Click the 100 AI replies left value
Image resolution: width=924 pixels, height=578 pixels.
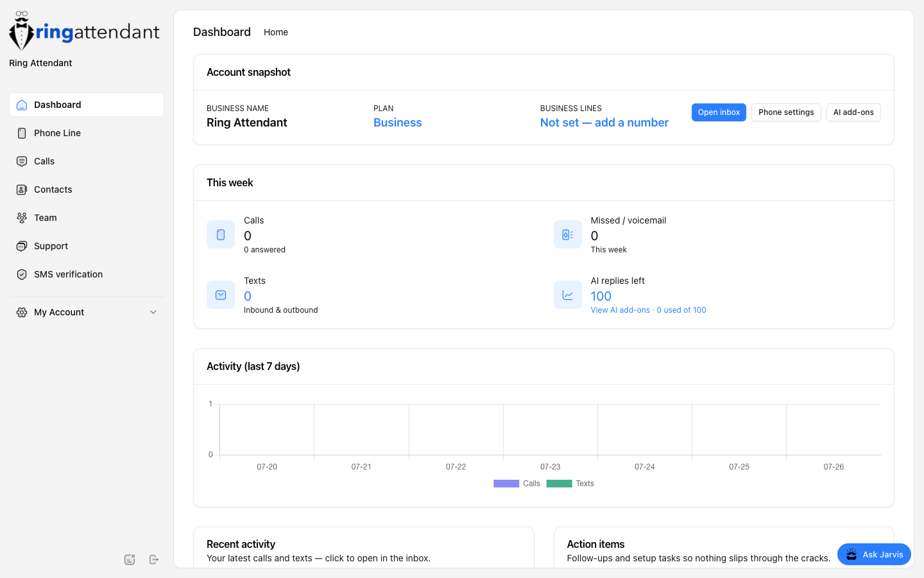601,296
